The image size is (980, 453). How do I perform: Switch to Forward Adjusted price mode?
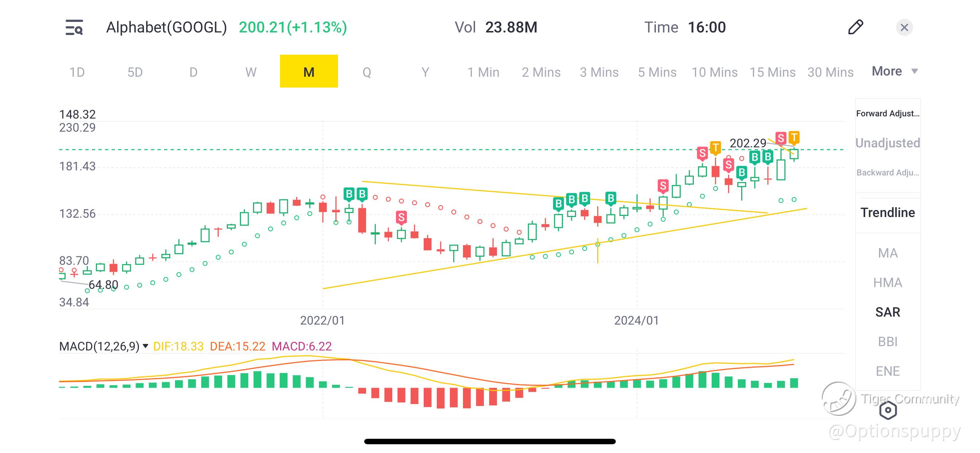(887, 113)
